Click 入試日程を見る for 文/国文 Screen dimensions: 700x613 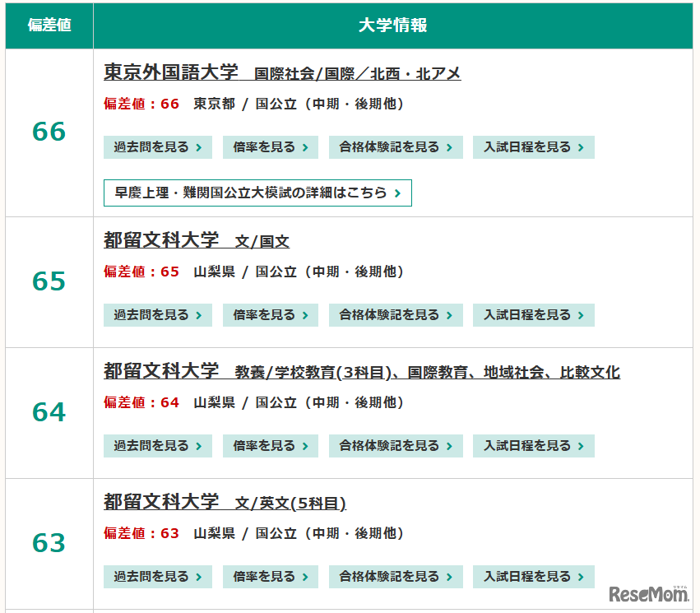pos(533,315)
